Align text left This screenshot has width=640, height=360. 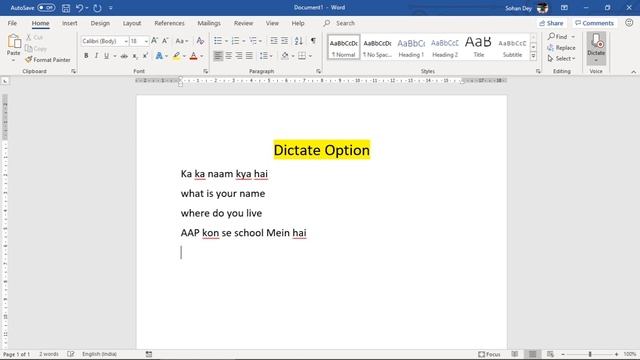(x=218, y=56)
